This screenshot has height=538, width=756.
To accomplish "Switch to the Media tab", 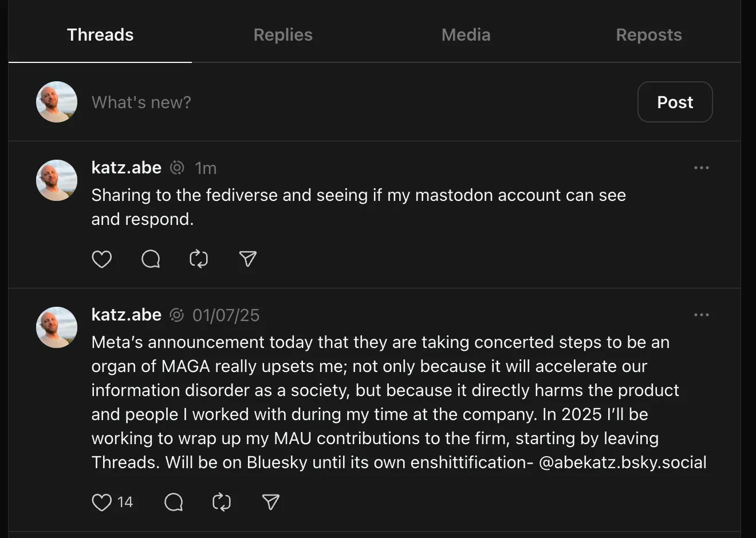I will (466, 35).
